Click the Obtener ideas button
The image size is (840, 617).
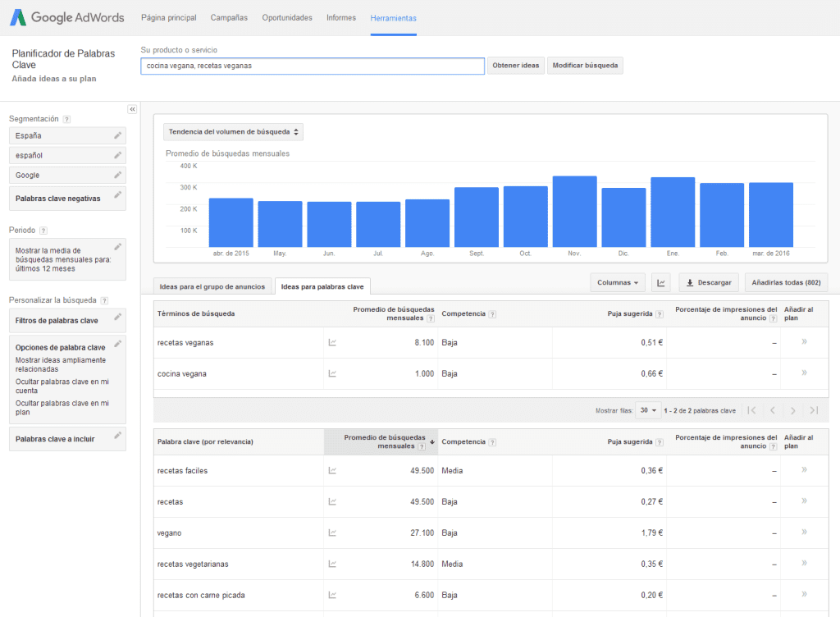tap(516, 66)
